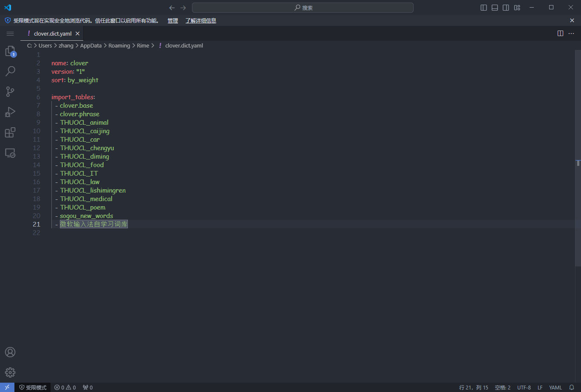Open the Accounts menu icon
Image resolution: width=581 pixels, height=392 pixels.
point(10,352)
